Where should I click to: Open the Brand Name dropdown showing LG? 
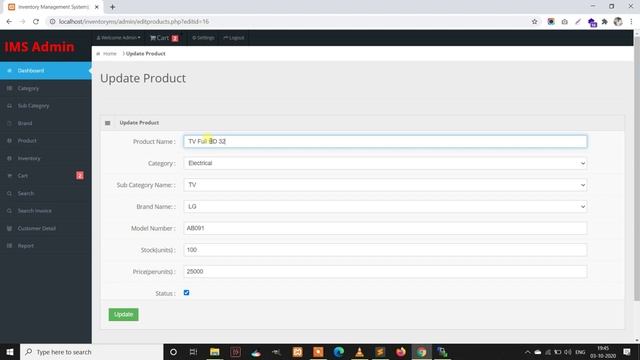coord(385,207)
